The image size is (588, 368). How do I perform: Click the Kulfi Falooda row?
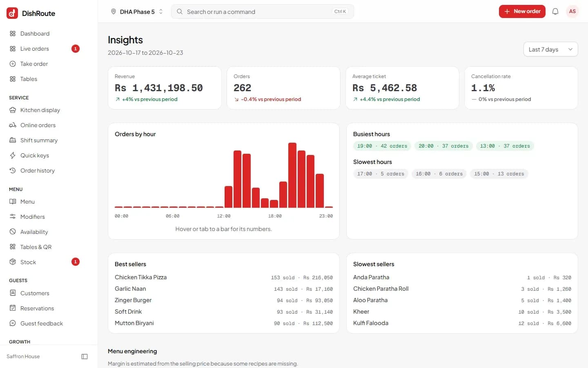(x=462, y=323)
